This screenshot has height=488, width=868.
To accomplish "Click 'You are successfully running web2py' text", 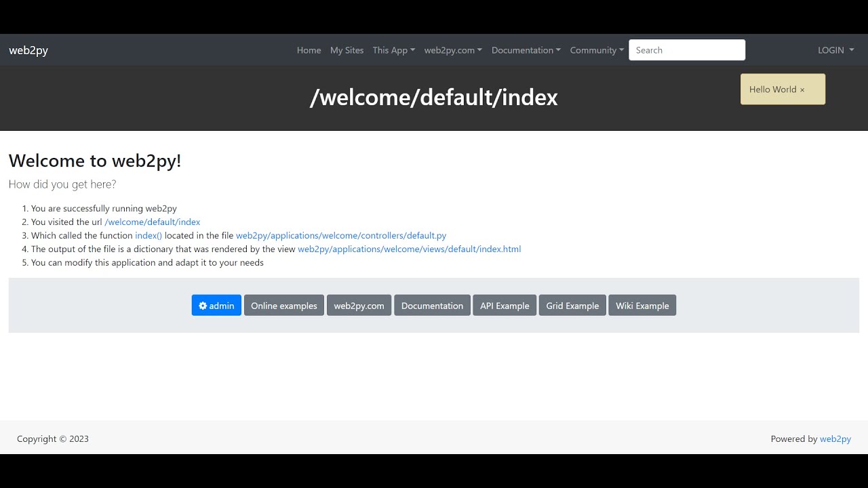I will pyautogui.click(x=104, y=209).
